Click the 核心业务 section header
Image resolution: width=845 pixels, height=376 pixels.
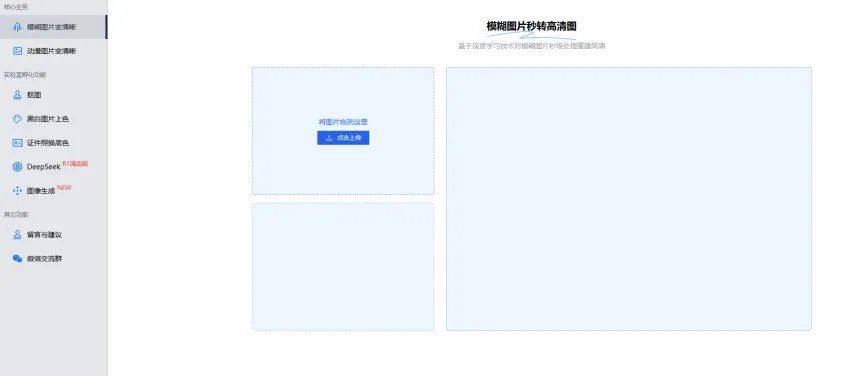coord(16,7)
